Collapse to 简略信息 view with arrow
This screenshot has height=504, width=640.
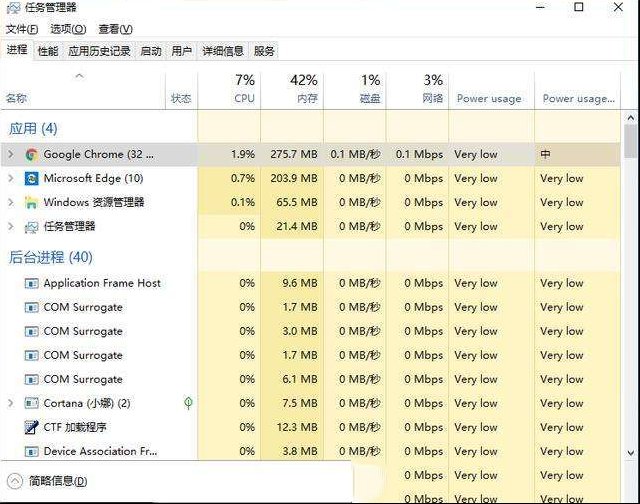click(15, 481)
